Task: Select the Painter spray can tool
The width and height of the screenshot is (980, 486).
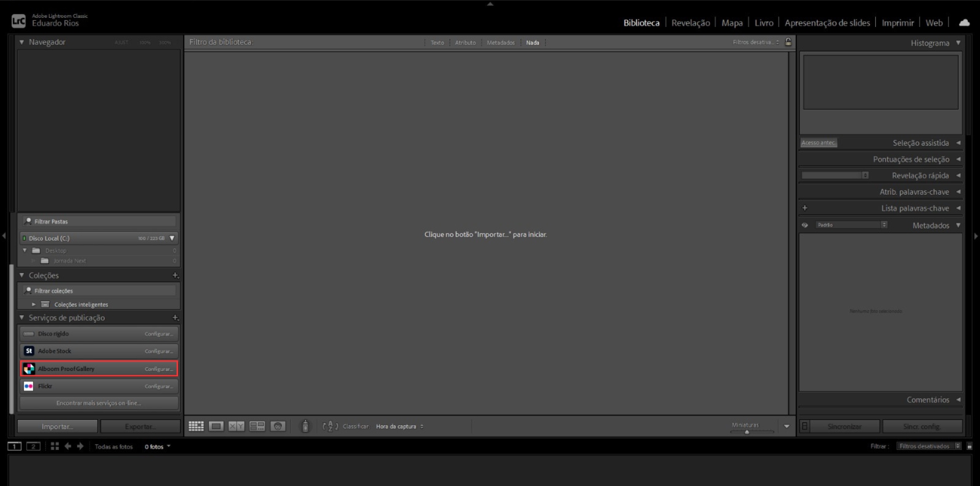Action: (x=305, y=426)
